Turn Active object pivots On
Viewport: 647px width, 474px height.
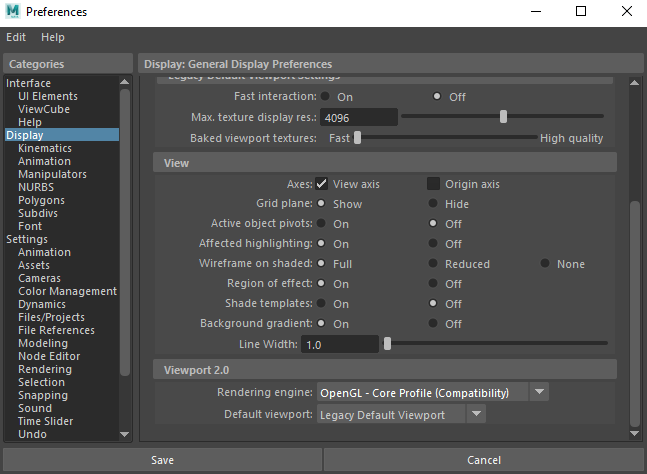pos(321,223)
